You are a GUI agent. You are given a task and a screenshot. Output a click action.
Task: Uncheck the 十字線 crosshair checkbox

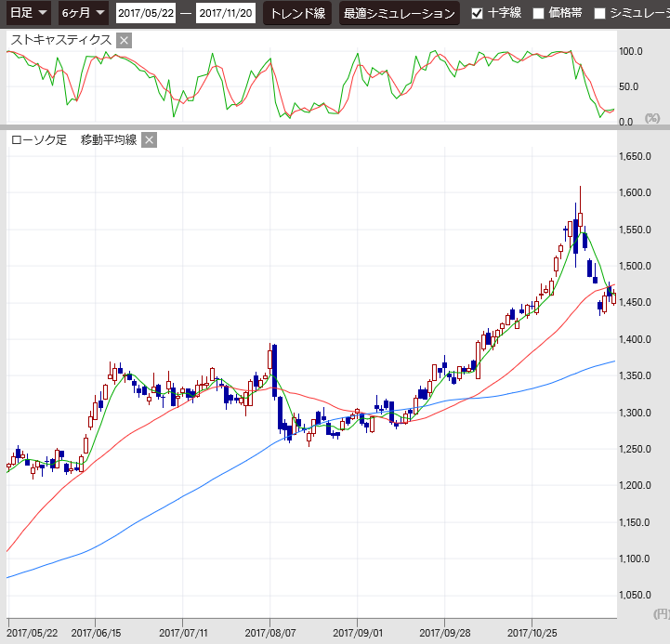478,14
